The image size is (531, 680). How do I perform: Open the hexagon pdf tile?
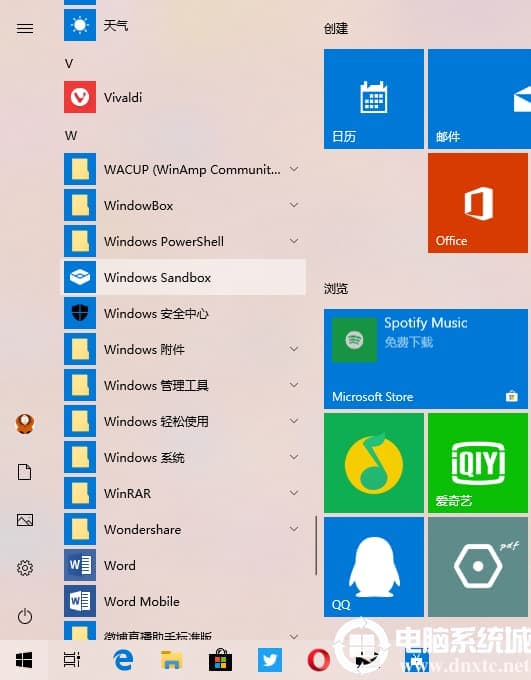(x=478, y=567)
